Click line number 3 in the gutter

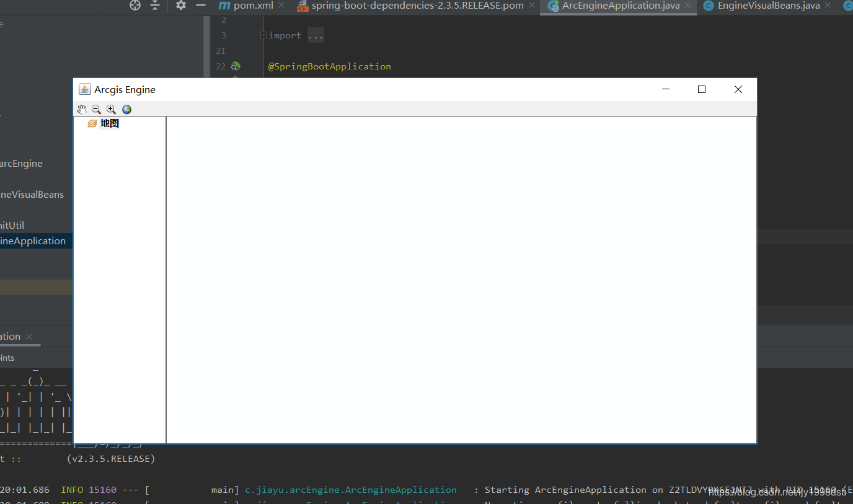click(223, 35)
